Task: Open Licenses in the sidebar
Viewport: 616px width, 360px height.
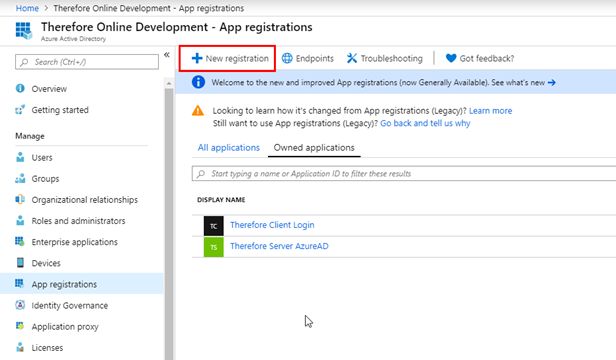Action: coord(47,348)
